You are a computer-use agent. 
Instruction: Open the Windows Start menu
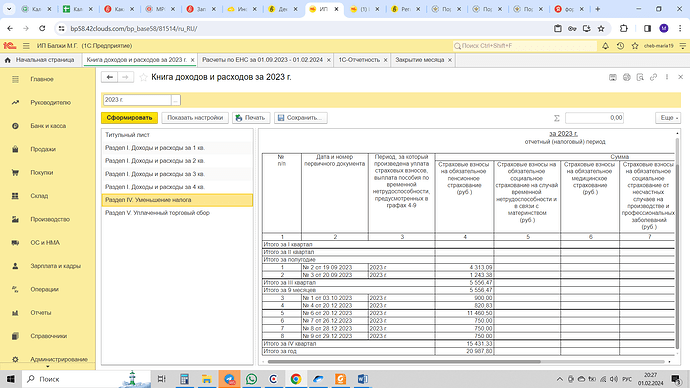point(11,379)
